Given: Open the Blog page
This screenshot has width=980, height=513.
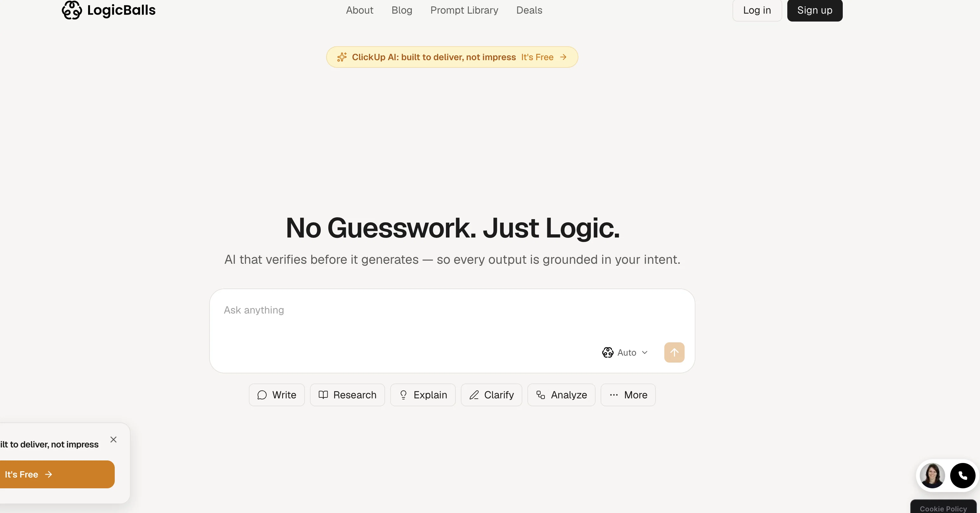Looking at the screenshot, I should tap(402, 10).
